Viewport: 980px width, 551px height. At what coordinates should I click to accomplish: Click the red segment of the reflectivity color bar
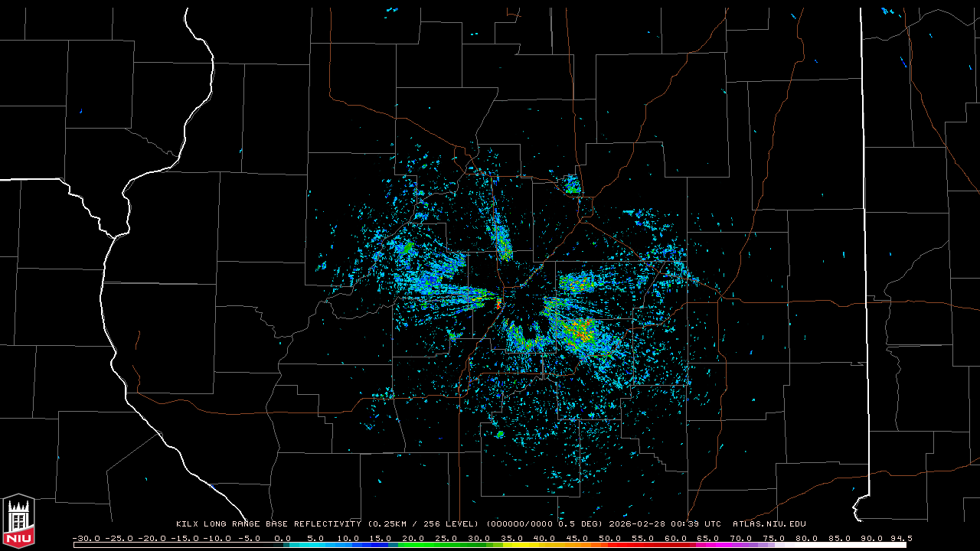point(648,545)
